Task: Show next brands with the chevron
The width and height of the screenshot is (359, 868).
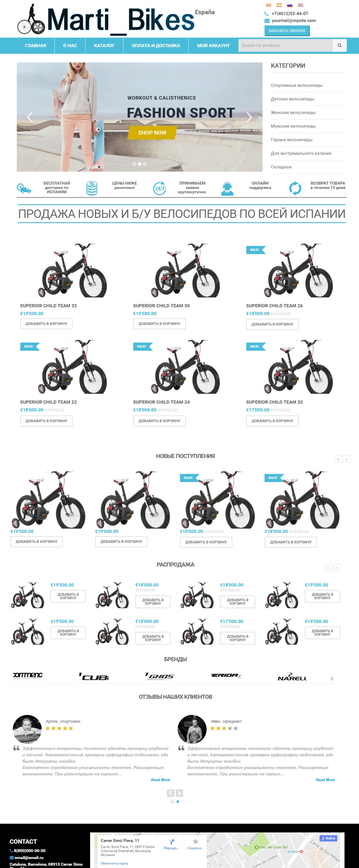Action: [332, 678]
